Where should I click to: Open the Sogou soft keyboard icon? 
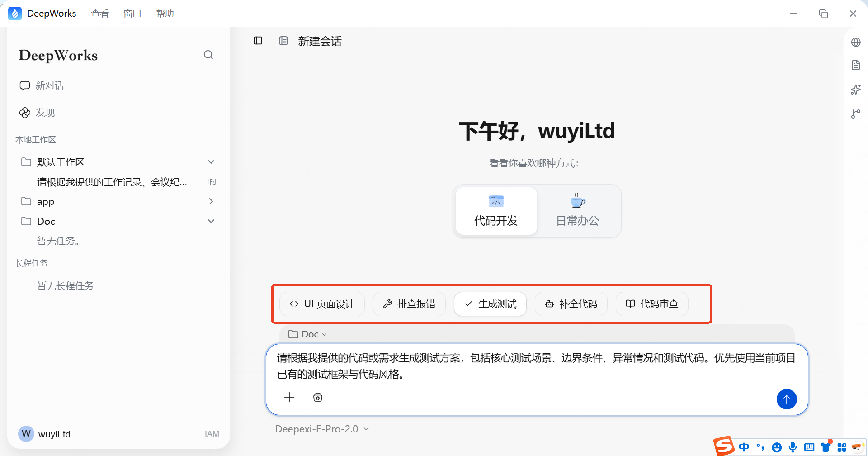[x=809, y=447]
